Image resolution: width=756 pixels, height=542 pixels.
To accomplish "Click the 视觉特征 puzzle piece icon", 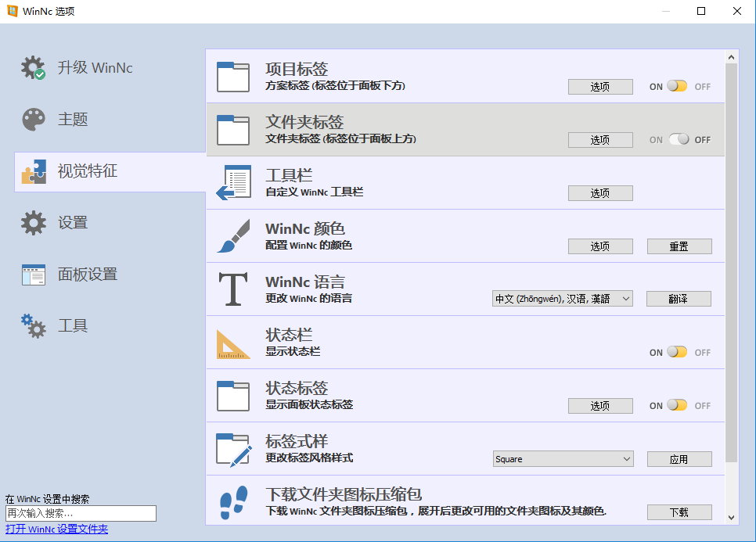I will (34, 171).
